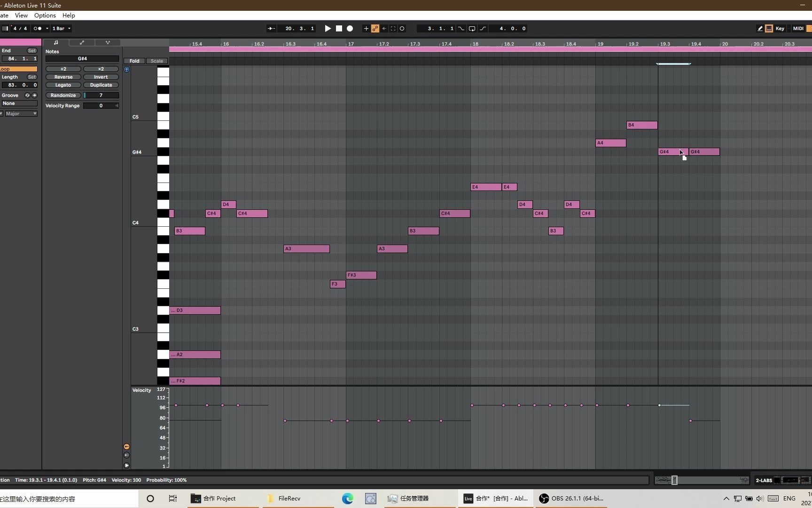Screen dimensions: 812x508
Task: Open the Options menu
Action: pyautogui.click(x=45, y=16)
